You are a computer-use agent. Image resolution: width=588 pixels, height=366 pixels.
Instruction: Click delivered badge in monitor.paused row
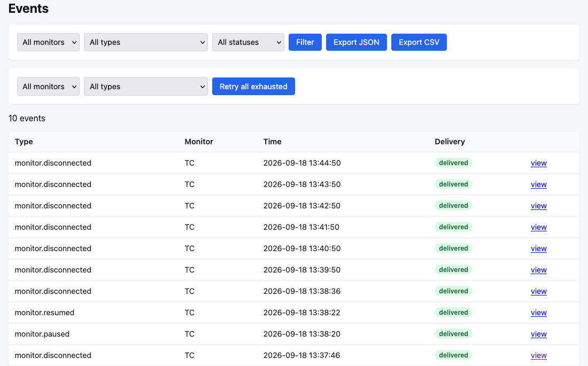(x=453, y=334)
